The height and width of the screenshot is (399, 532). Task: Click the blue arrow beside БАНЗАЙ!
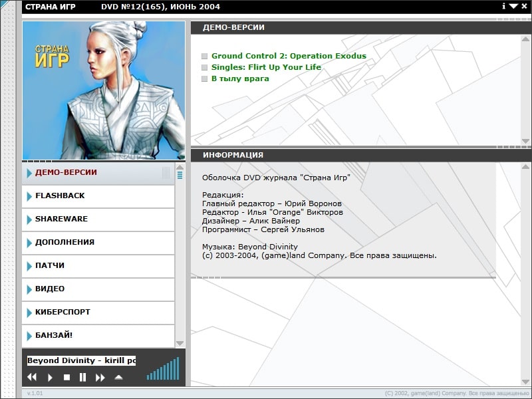pyautogui.click(x=29, y=336)
